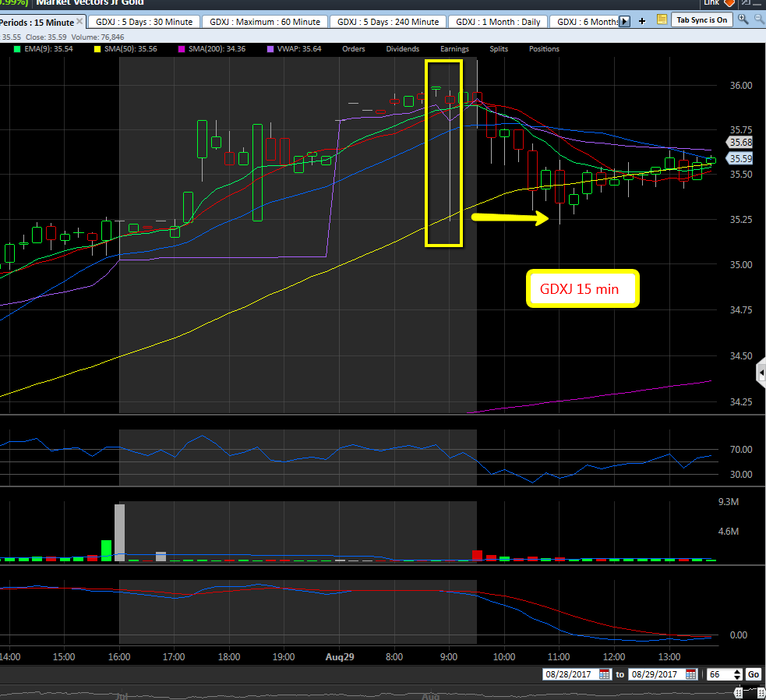This screenshot has width=766, height=700.
Task: Open calendar picker for start date 08/28/2017
Action: pos(605,674)
